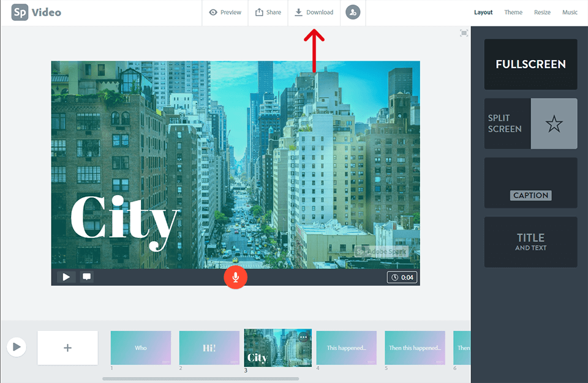Switch to the Layout tab
Screen dimensions: 588x383
483,12
